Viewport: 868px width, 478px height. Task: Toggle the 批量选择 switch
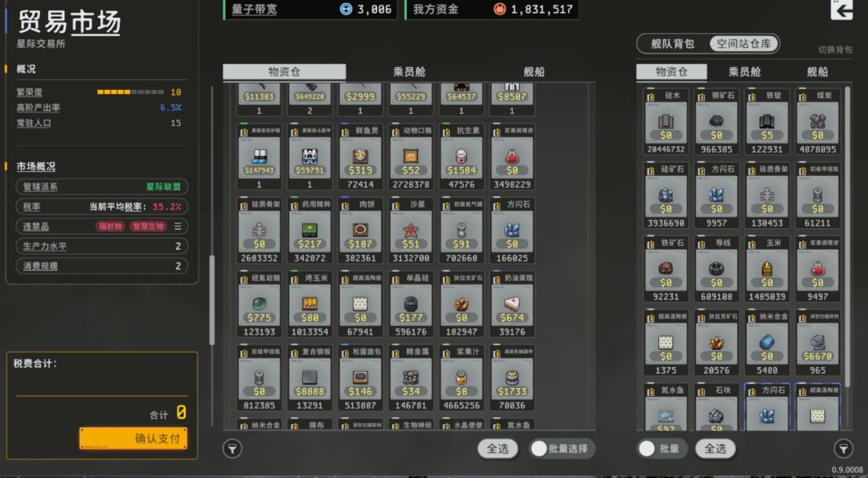point(562,449)
